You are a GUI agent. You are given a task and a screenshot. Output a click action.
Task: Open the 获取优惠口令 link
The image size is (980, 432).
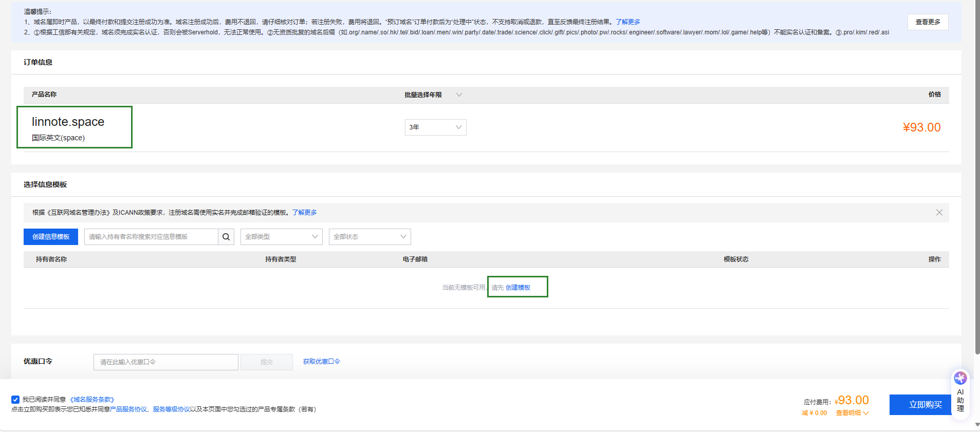tap(321, 362)
